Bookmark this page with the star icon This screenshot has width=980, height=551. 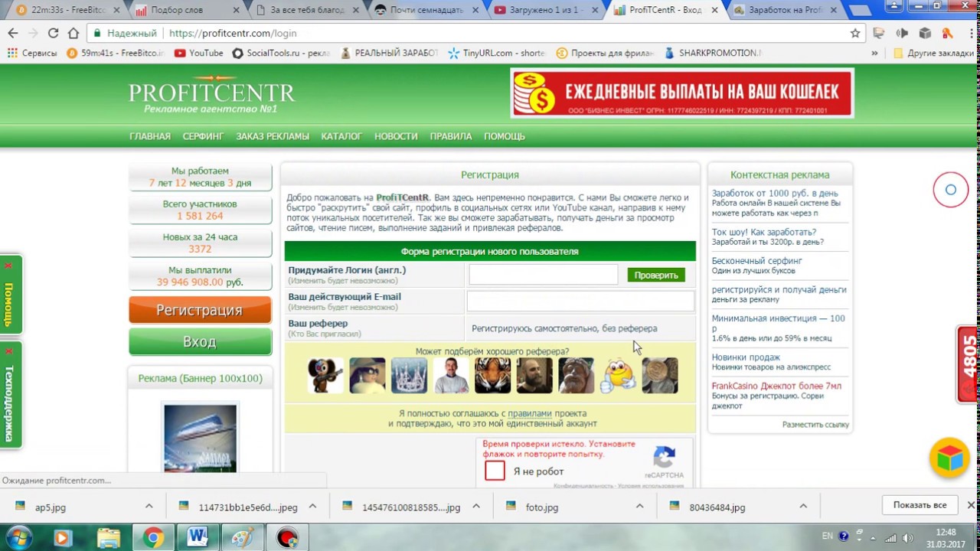coord(855,33)
